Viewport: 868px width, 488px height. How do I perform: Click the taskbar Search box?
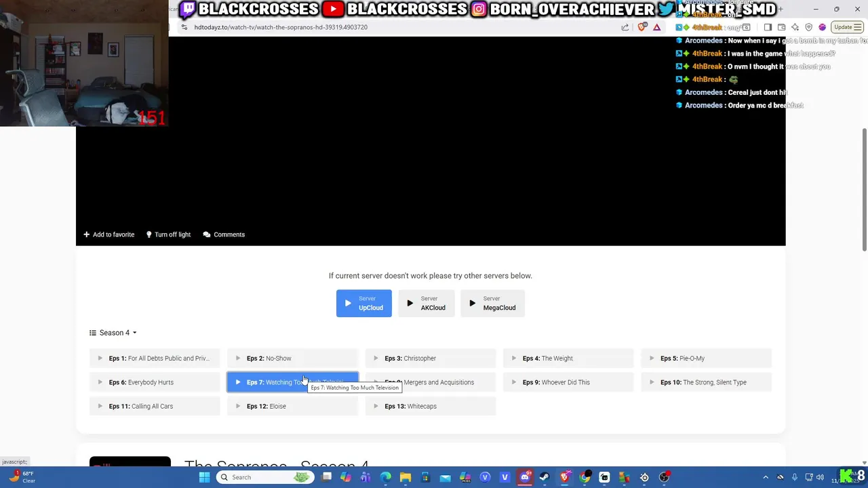point(264,477)
